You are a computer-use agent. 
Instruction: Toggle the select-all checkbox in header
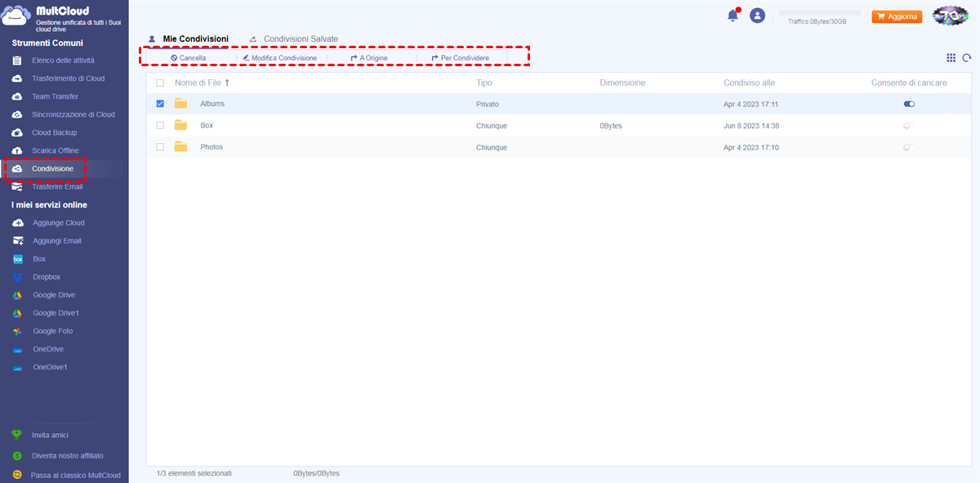click(160, 83)
